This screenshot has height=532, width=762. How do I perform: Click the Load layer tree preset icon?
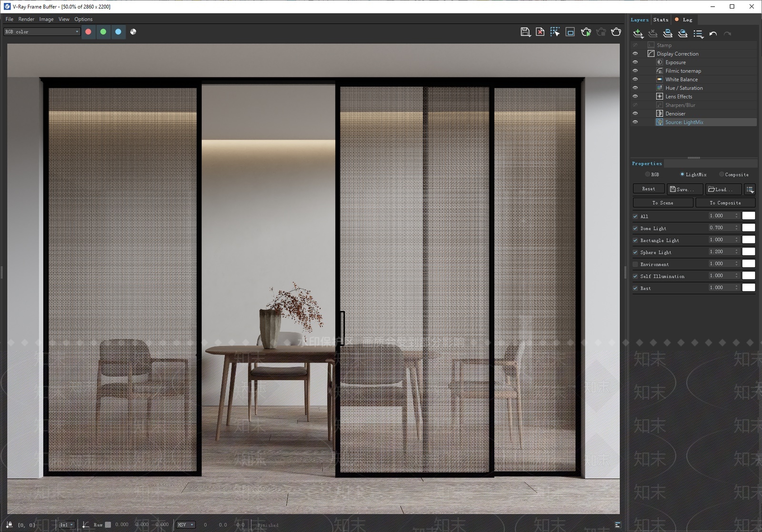[x=683, y=33]
